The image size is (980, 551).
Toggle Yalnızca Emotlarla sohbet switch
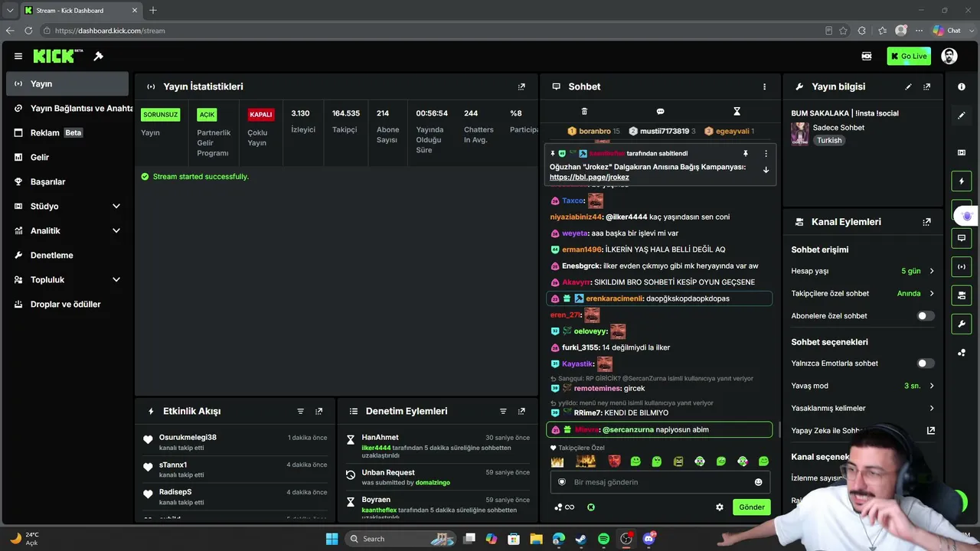coord(926,364)
